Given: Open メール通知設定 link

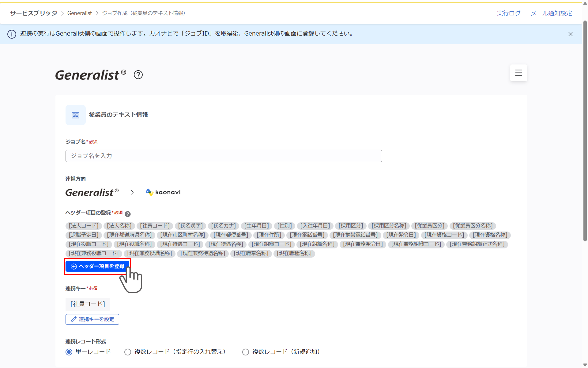Looking at the screenshot, I should pos(551,13).
